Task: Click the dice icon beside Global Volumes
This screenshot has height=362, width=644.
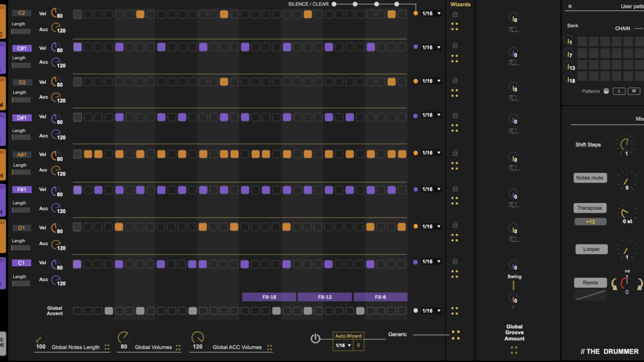Action: click(178, 348)
